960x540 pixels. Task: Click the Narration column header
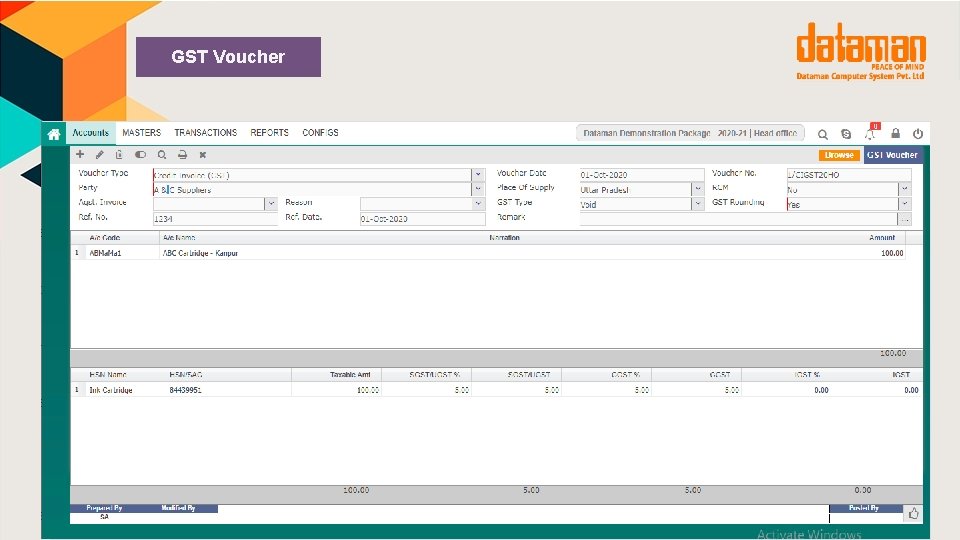[504, 238]
